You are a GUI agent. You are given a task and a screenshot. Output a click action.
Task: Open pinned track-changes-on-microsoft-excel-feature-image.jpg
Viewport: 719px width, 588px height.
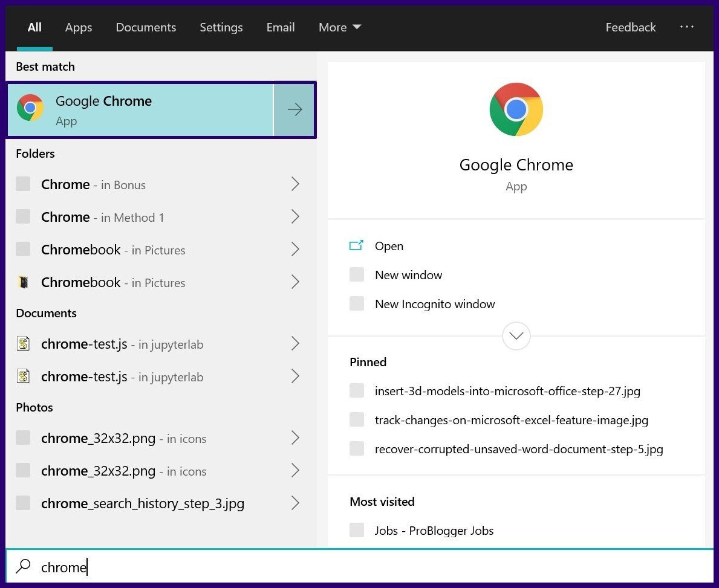[x=511, y=420]
